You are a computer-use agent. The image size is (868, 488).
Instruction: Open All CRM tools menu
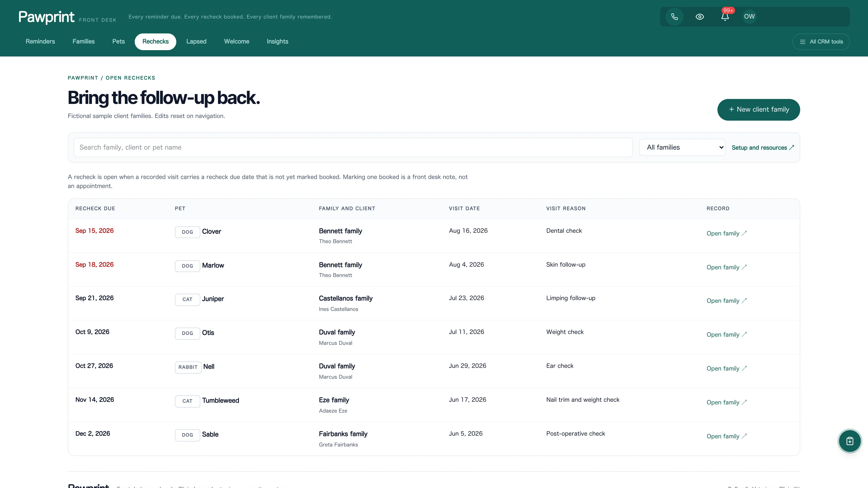point(821,42)
